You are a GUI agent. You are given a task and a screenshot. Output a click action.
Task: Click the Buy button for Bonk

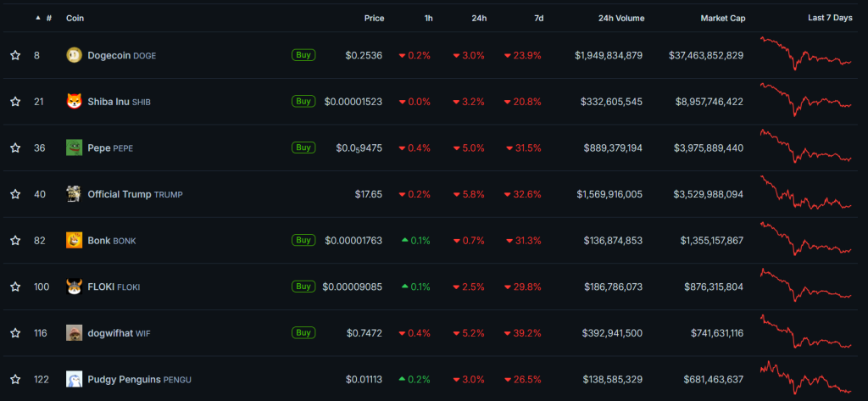pyautogui.click(x=303, y=240)
